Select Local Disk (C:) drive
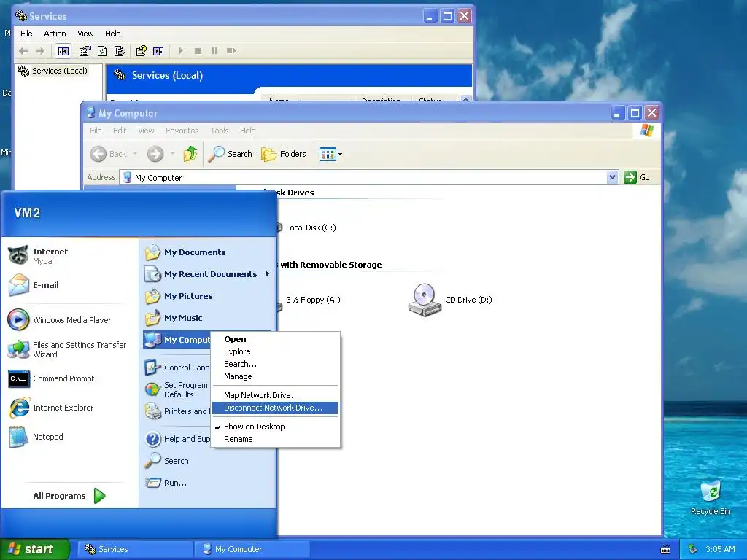Screen dimensions: 747x560 click(x=310, y=227)
